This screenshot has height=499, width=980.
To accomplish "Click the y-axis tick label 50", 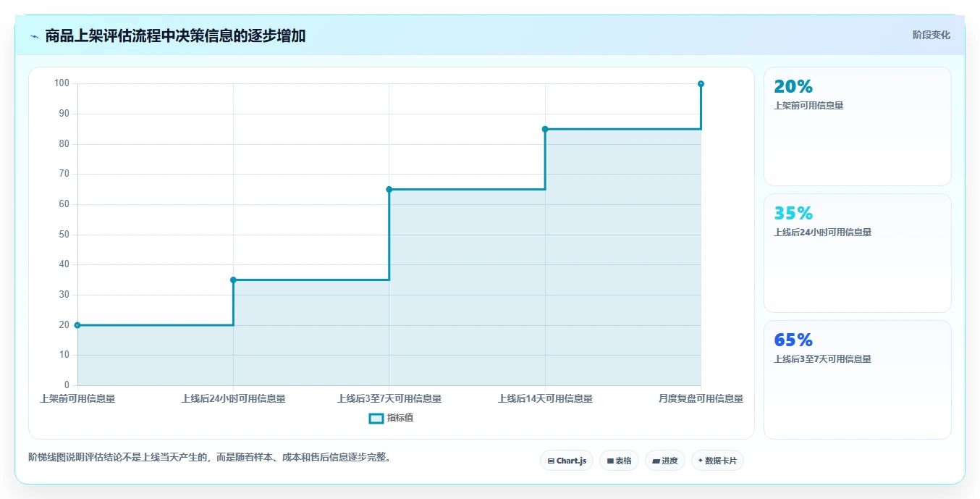I will (x=64, y=235).
